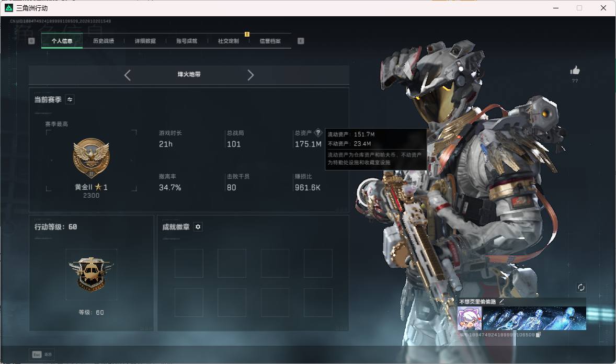Click the 不动资产: 23.4M tooltip line
The image size is (616, 364).
point(349,144)
